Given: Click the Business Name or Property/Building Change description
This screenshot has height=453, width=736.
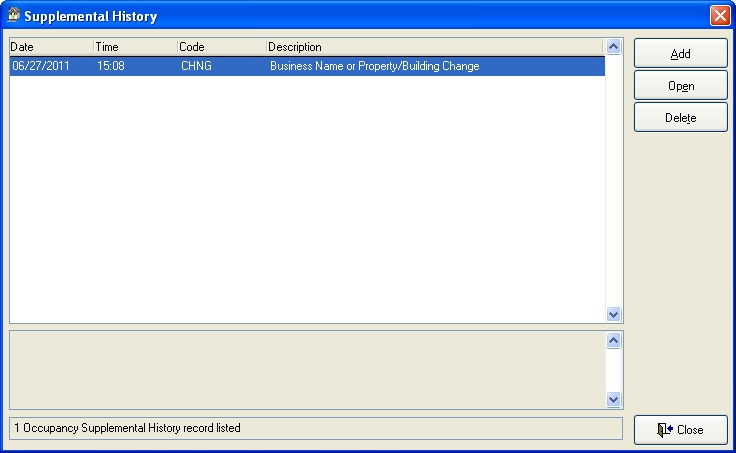Looking at the screenshot, I should [374, 66].
